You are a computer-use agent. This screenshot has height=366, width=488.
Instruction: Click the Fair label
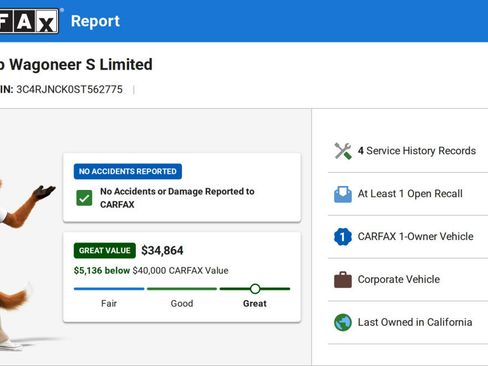pyautogui.click(x=109, y=303)
